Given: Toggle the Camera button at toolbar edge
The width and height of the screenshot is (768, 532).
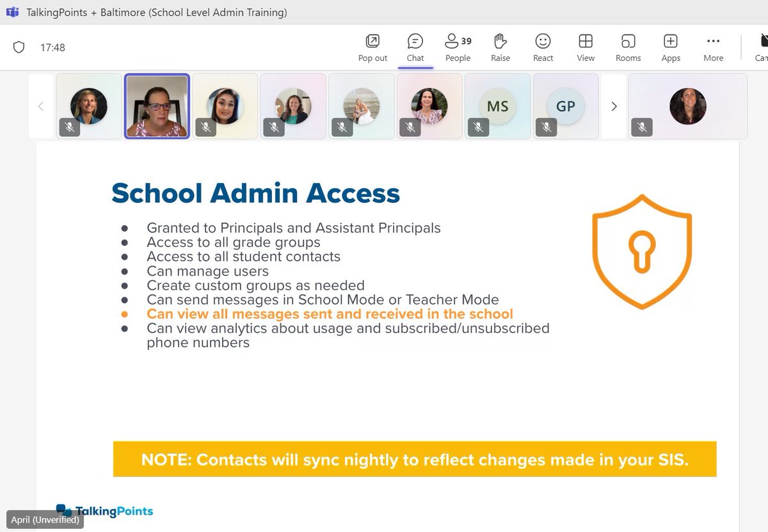Looking at the screenshot, I should 762,48.
